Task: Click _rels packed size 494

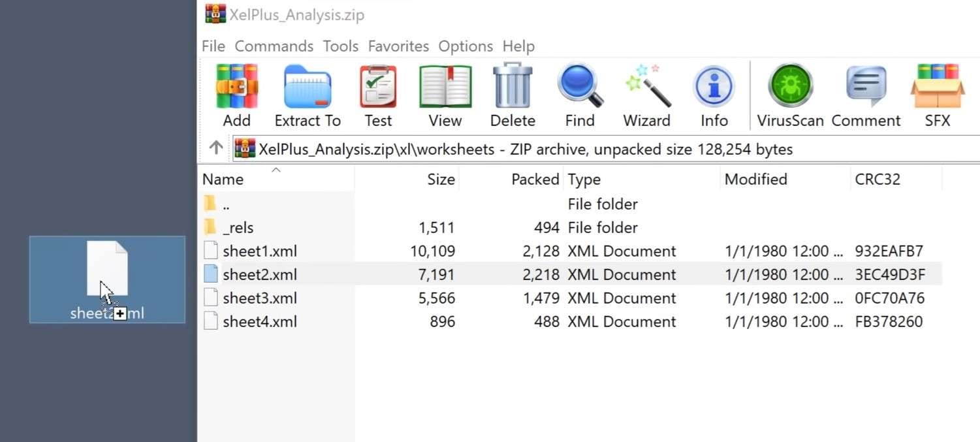Action: 547,227
